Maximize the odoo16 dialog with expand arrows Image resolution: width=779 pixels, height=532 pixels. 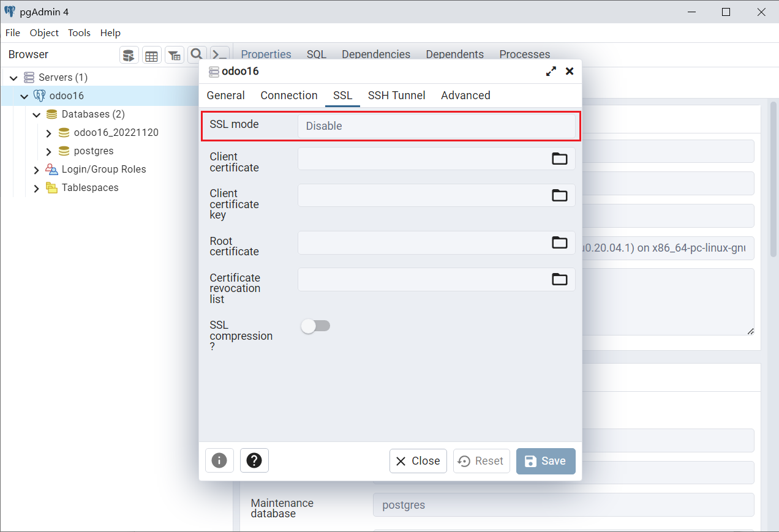click(551, 71)
